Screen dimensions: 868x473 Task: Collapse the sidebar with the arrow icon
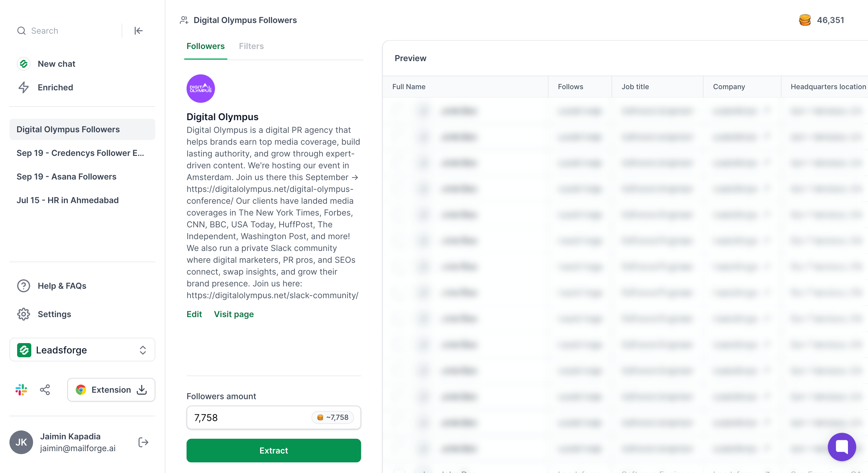pyautogui.click(x=138, y=31)
